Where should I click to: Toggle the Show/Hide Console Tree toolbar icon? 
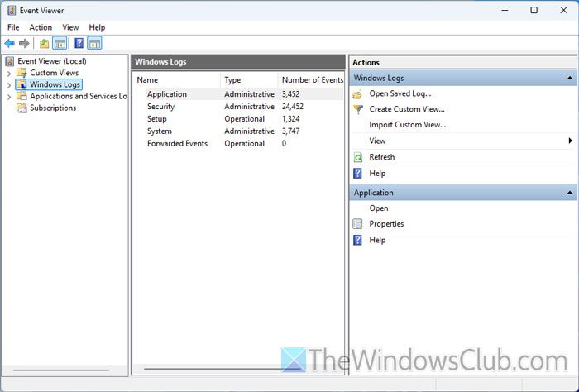(x=60, y=44)
